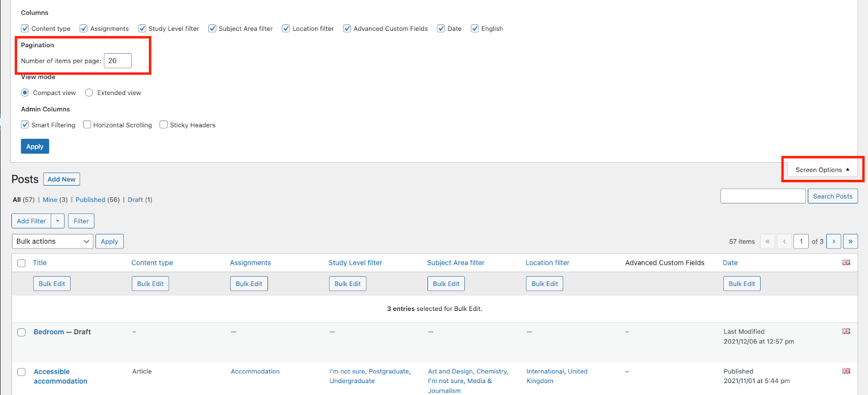
Task: Select the Accessible accommodation post checkbox
Action: click(22, 372)
